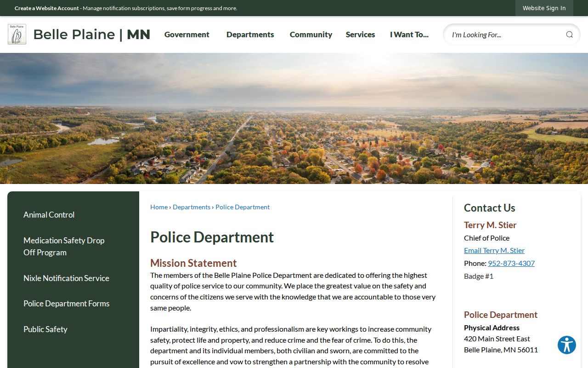
Task: Open the accessibility options icon
Action: point(567,345)
